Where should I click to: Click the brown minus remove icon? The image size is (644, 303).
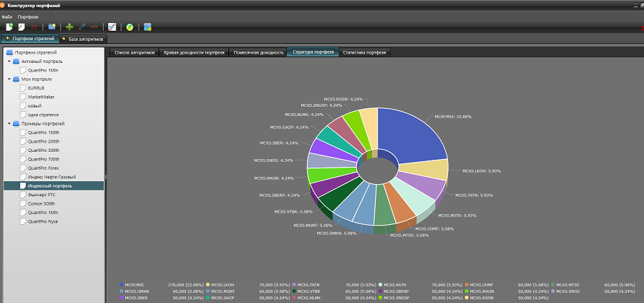pos(94,27)
